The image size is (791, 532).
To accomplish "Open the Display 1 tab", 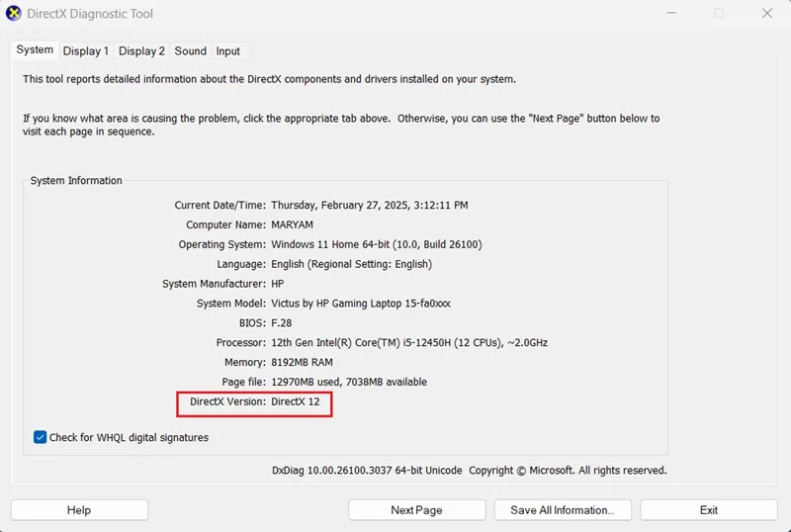I will [x=86, y=51].
